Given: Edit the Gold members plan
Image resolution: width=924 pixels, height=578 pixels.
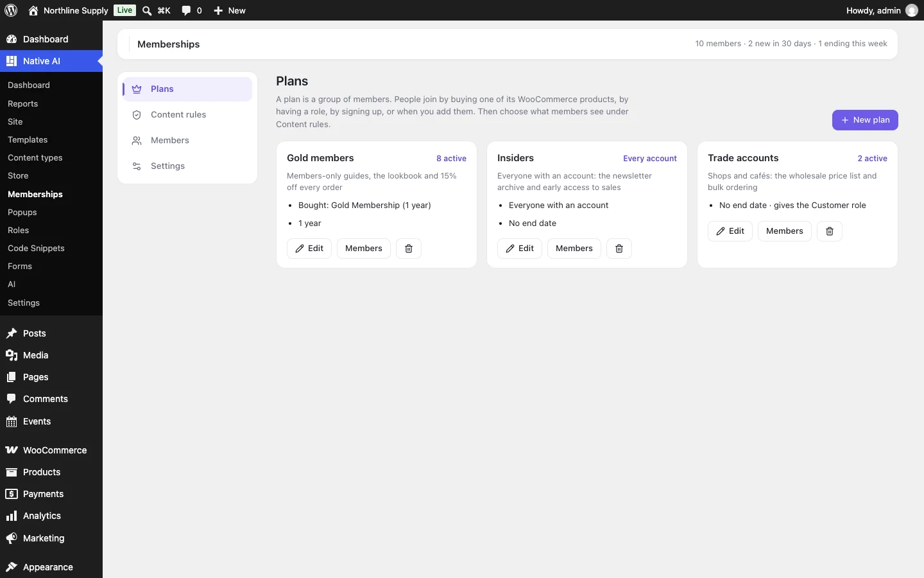Looking at the screenshot, I should coord(309,249).
